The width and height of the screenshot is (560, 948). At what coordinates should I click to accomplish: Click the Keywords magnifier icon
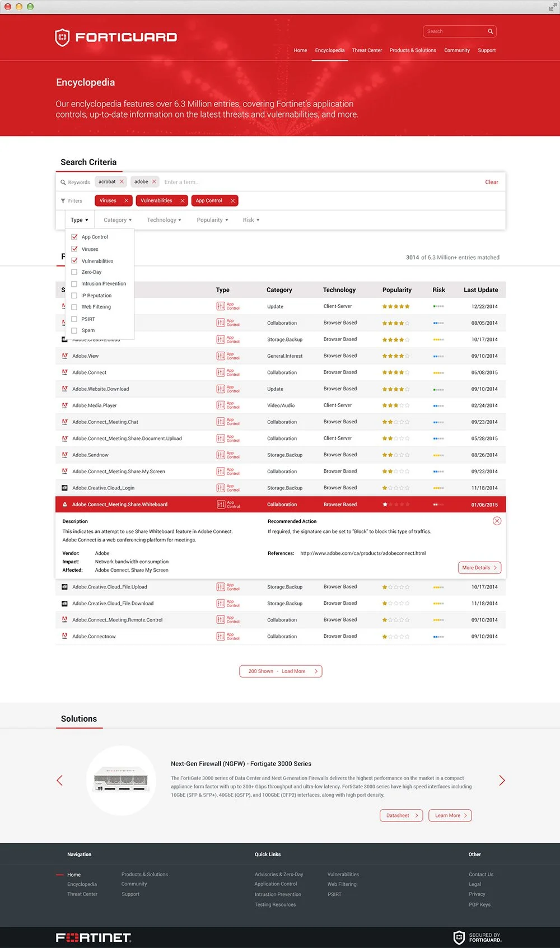(63, 182)
